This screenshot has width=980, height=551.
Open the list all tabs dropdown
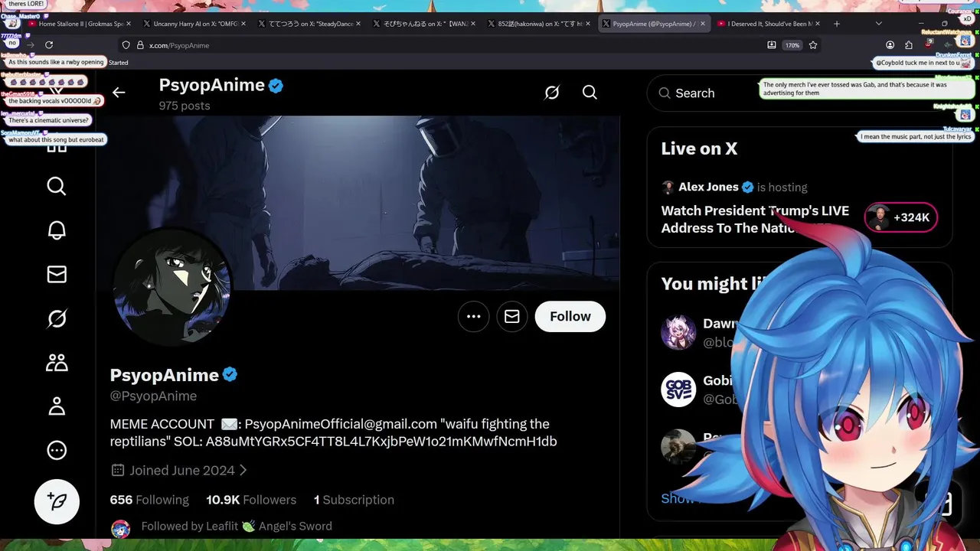point(878,24)
